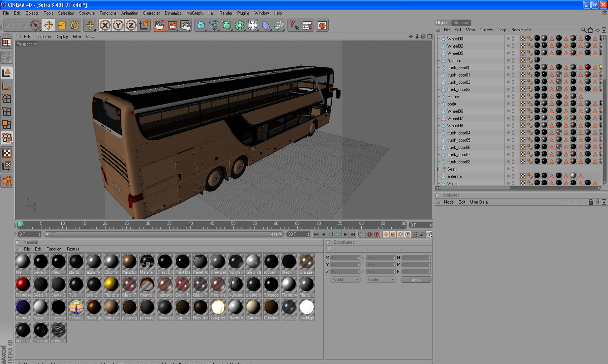Click the Play Sound speaker icon
608x364 pixels.
(x=422, y=234)
